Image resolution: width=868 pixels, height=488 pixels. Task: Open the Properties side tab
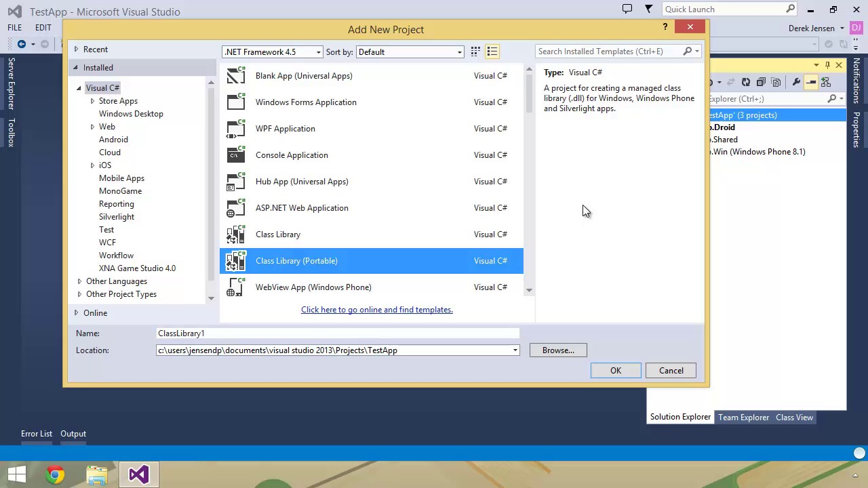pos(856,129)
